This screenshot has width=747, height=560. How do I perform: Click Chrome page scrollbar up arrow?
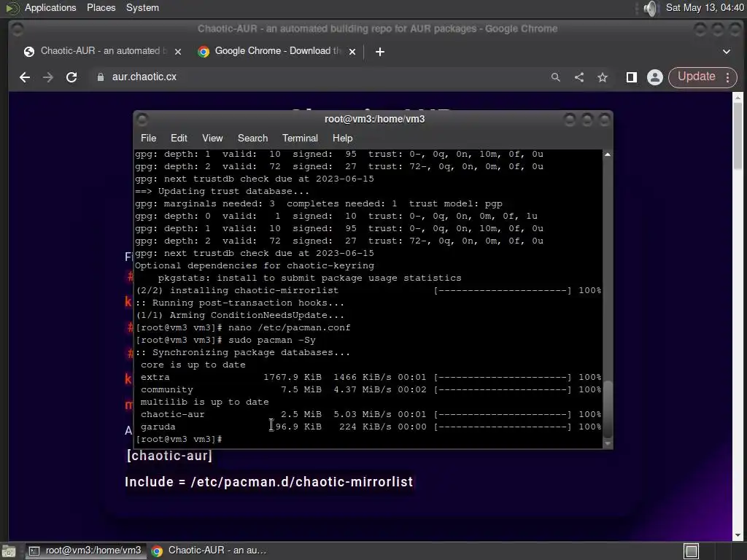click(738, 98)
